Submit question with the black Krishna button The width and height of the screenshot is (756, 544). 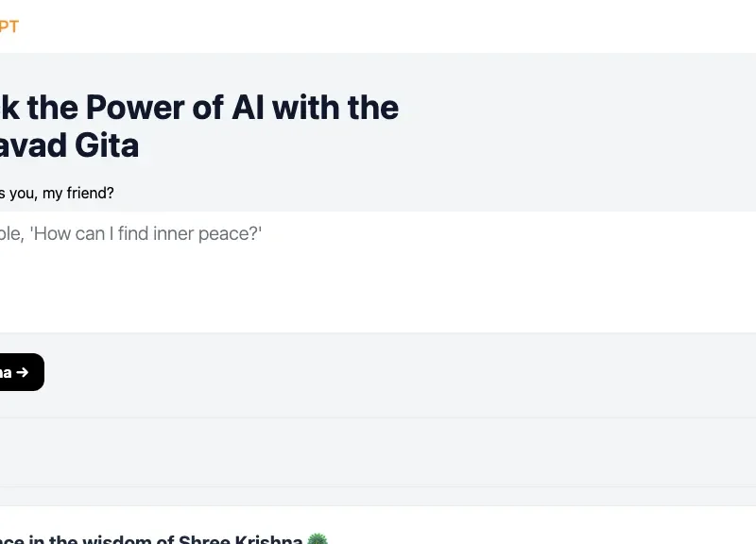[22, 372]
